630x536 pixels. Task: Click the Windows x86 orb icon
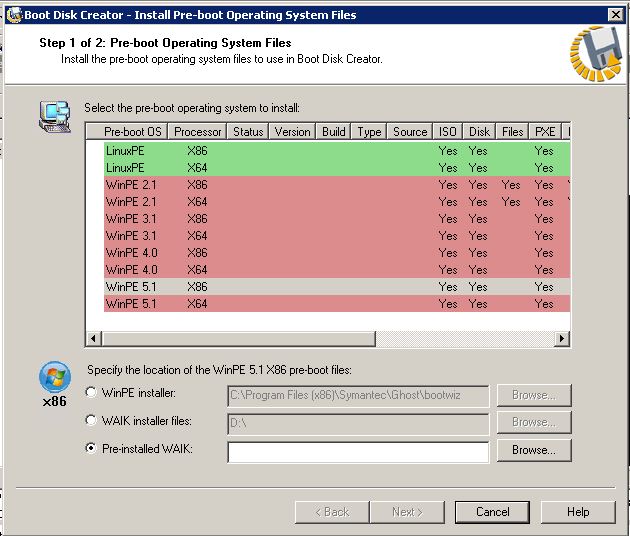pyautogui.click(x=55, y=377)
